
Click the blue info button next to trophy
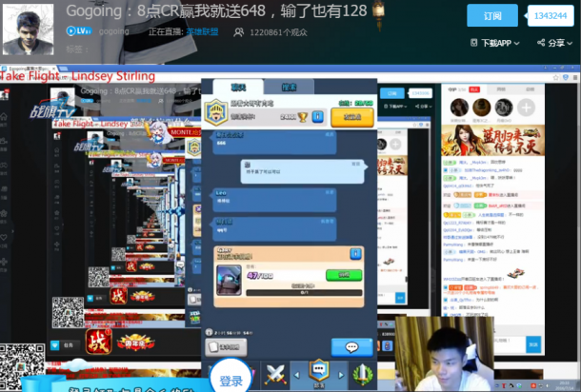click(318, 117)
